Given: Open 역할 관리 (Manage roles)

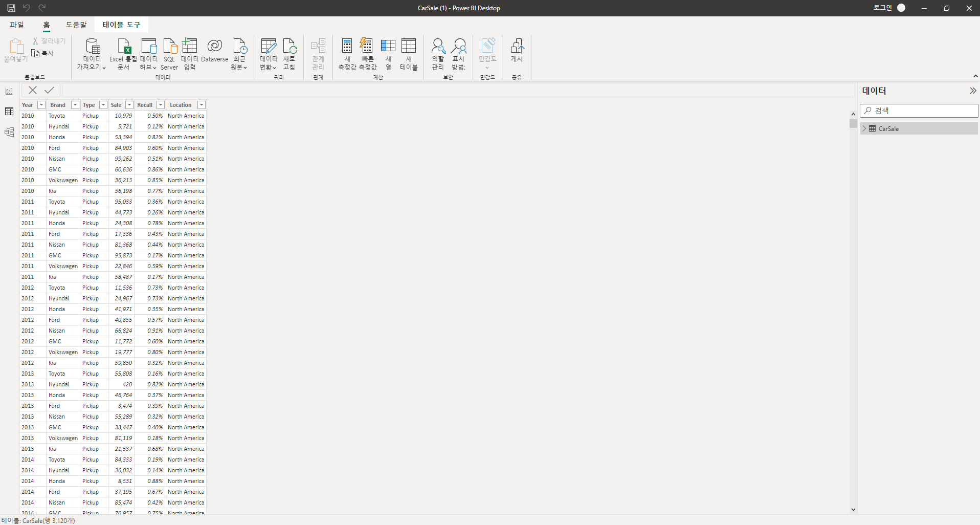Looking at the screenshot, I should coord(438,54).
